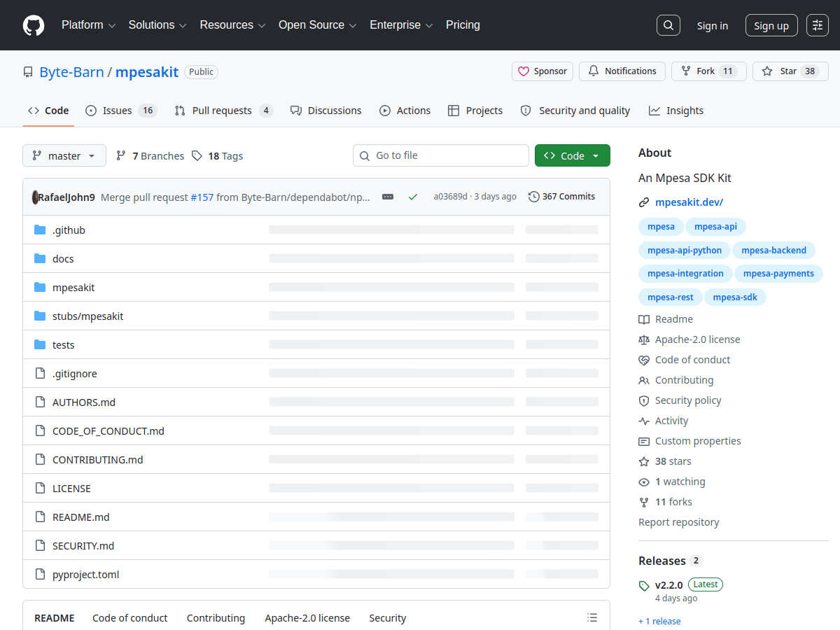View 18 Tags
840x630 pixels.
pyautogui.click(x=217, y=155)
